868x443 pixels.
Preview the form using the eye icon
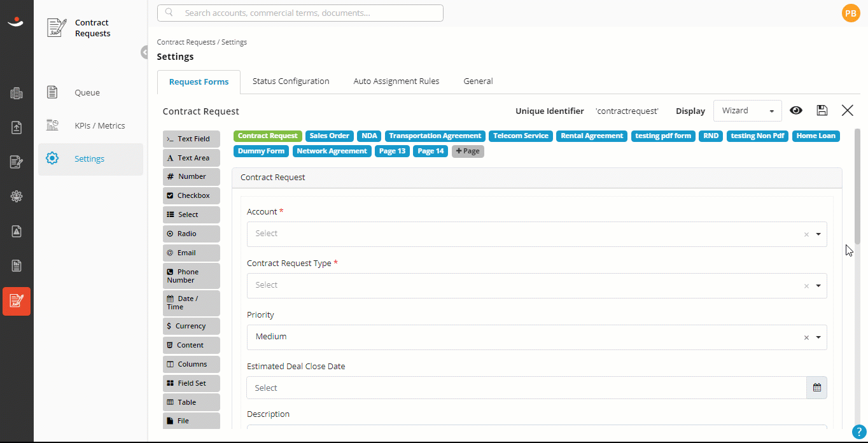pyautogui.click(x=796, y=110)
